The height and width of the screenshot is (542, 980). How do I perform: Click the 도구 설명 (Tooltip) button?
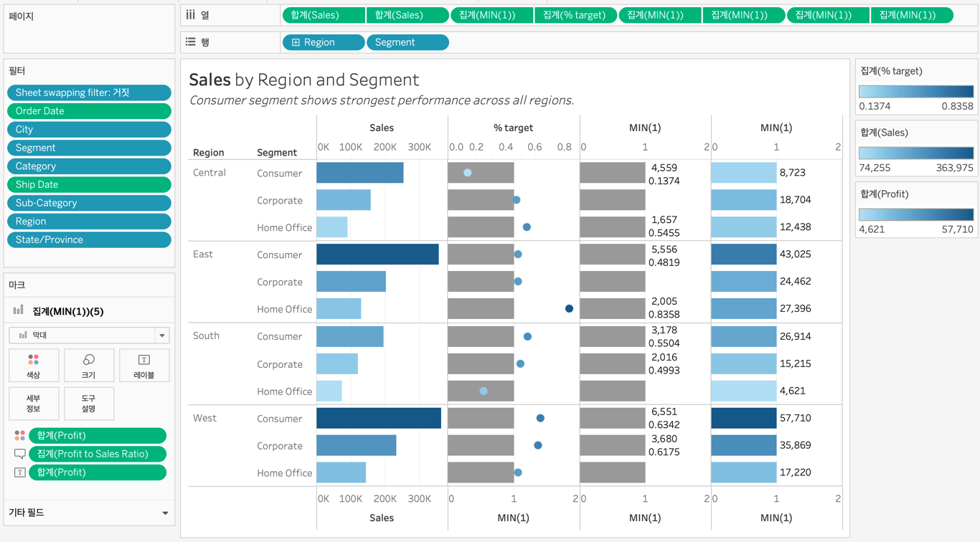(88, 403)
